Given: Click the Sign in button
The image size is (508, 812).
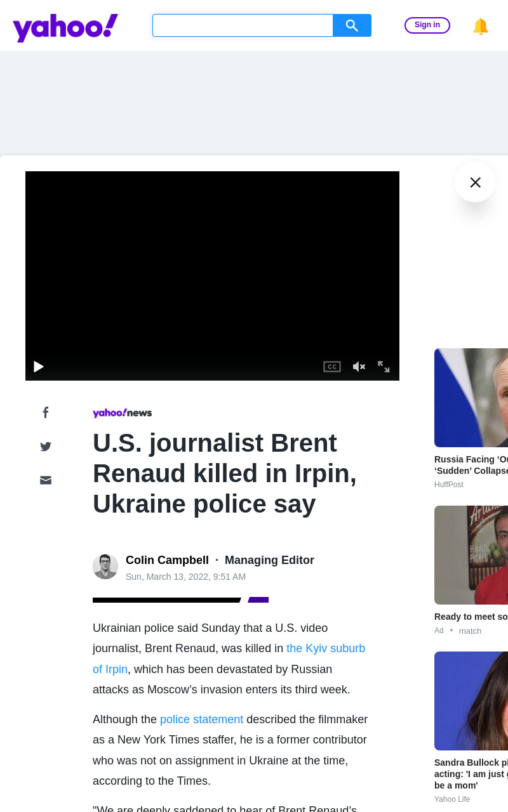Looking at the screenshot, I should (427, 25).
